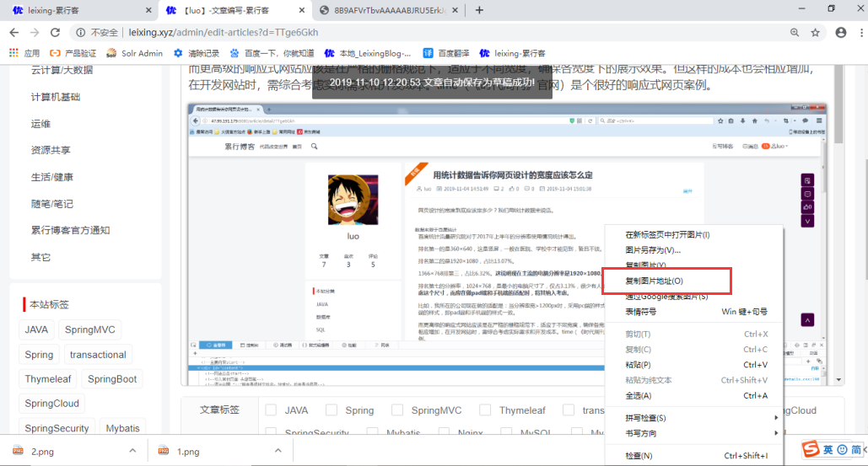The image size is (868, 466).
Task: Select the 其它 category
Action: 40,257
